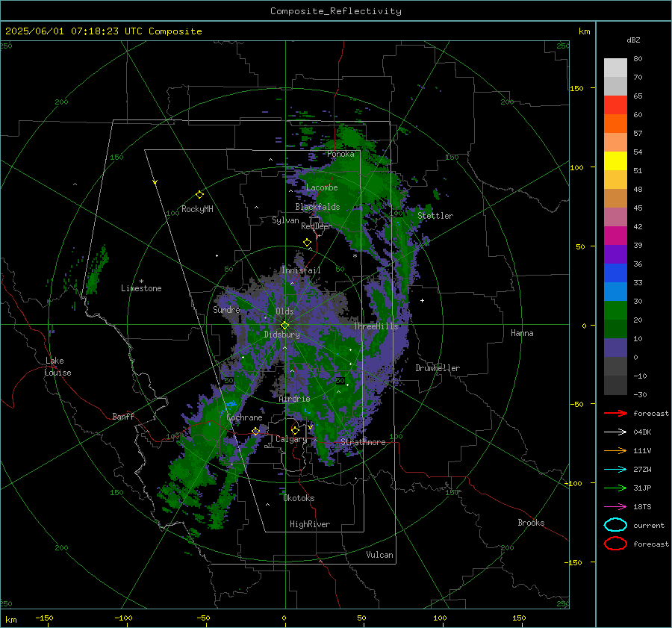Pick the blue 33 dBZ legend swatch
Image resolution: width=672 pixels, height=628 pixels.
pos(615,273)
